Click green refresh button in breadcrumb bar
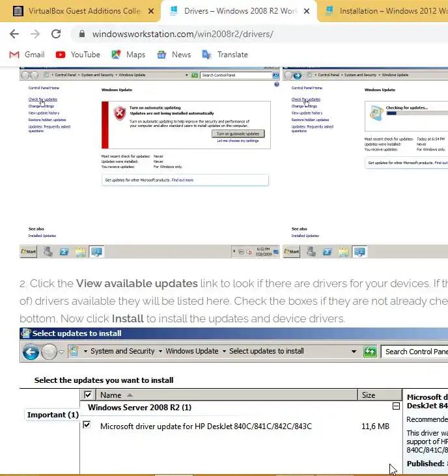This screenshot has width=448, height=476. [370, 352]
